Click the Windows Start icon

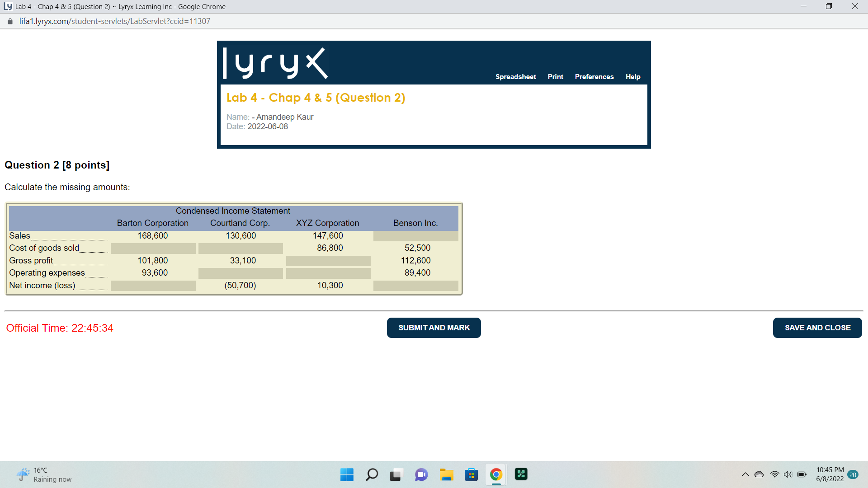point(347,474)
